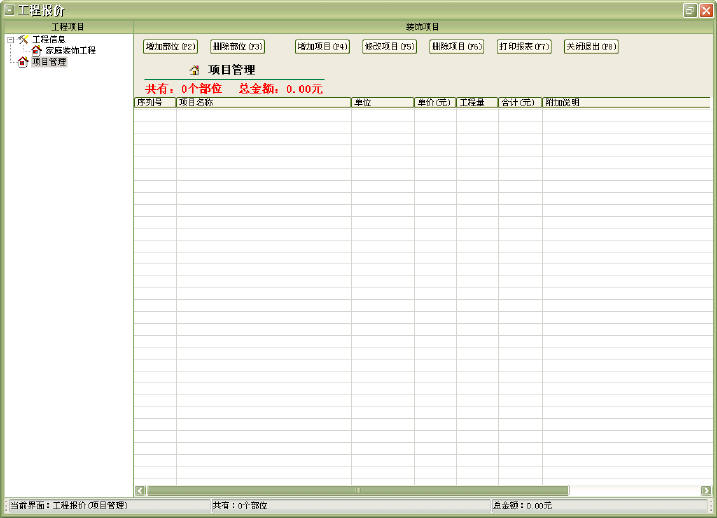Click the horizontal scrollbar left arrow
This screenshot has width=717, height=518.
coord(140,491)
